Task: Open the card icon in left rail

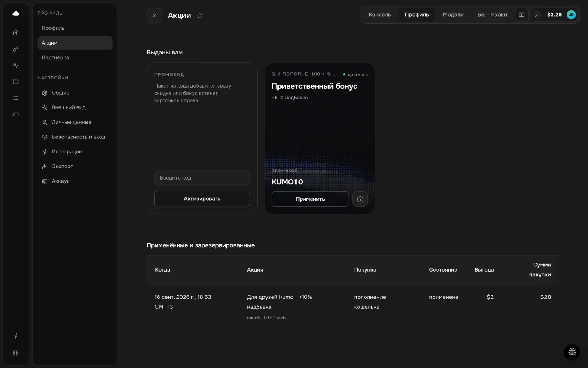Action: (16, 114)
